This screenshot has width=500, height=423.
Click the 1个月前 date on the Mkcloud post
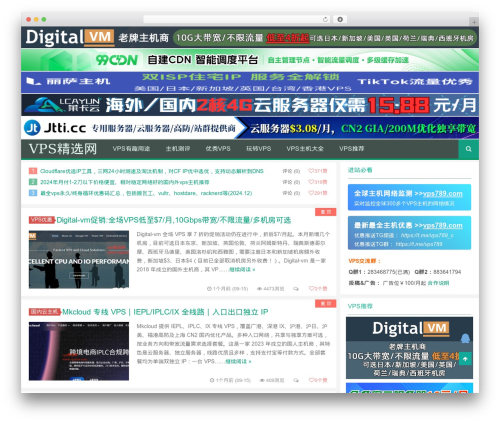point(230,380)
